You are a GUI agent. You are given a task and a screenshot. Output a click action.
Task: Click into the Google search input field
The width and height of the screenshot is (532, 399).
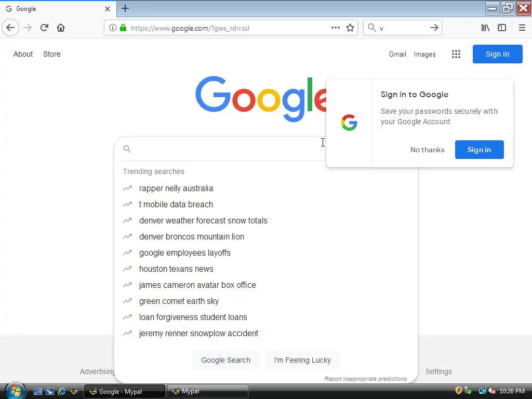coord(224,149)
